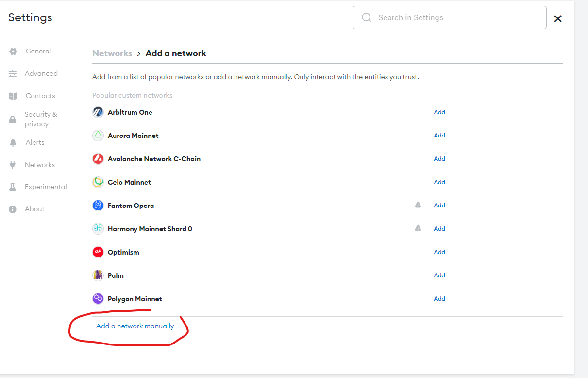Click the Alerts bell icon
This screenshot has height=378, width=588.
coord(13,143)
